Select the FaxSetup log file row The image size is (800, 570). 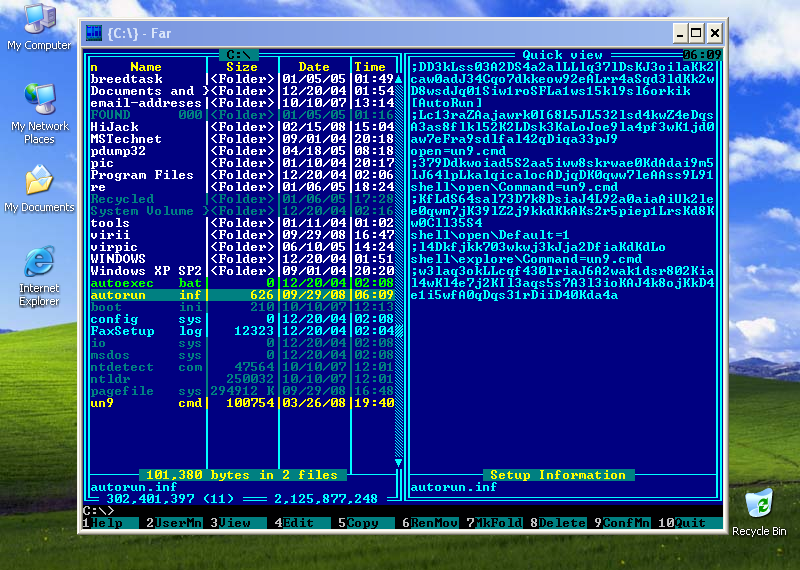click(242, 331)
